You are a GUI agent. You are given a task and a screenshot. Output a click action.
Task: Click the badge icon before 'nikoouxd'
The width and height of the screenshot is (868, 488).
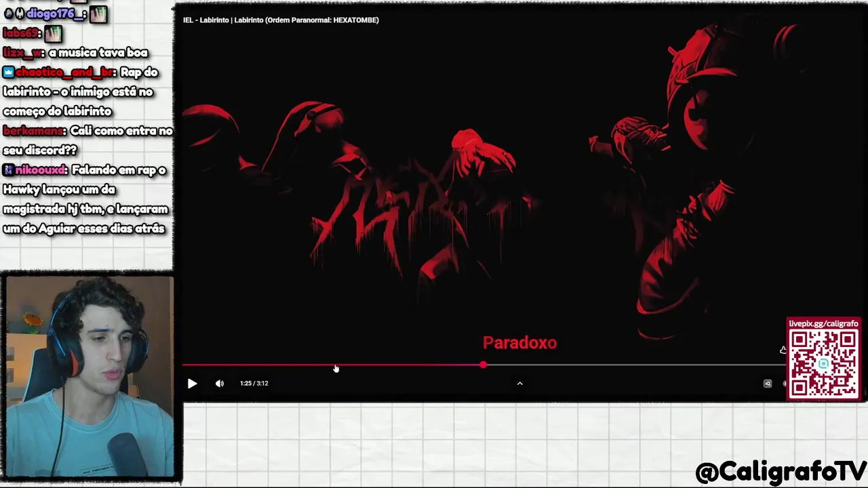[8, 170]
